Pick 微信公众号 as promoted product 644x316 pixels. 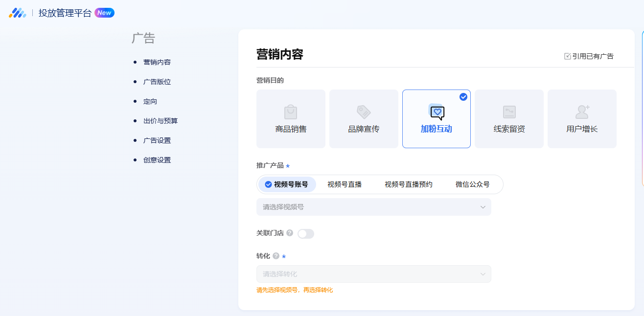pyautogui.click(x=472, y=184)
